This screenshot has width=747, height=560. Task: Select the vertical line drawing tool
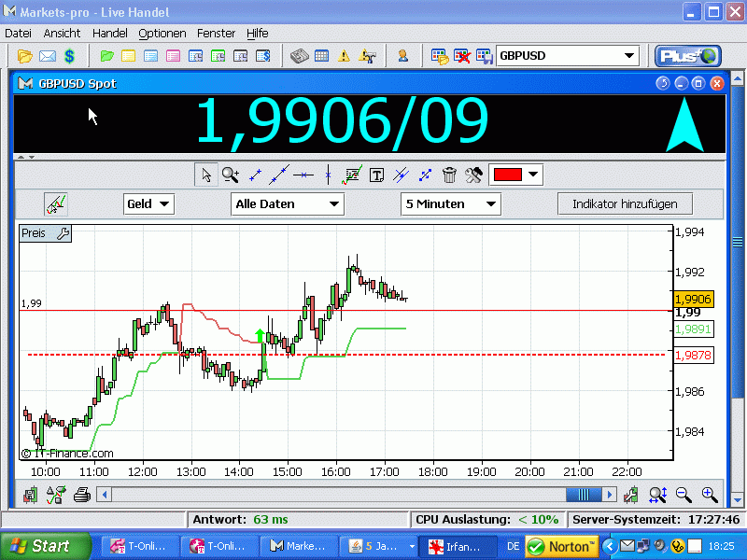[328, 175]
